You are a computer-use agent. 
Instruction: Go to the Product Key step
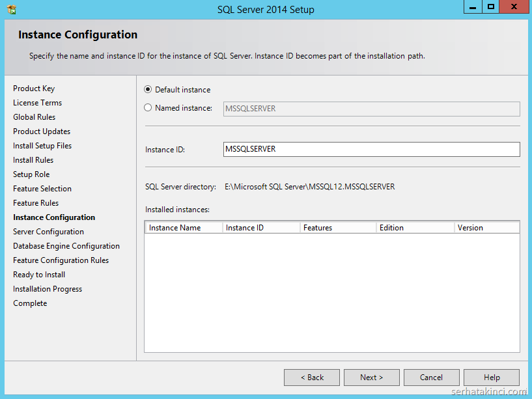coord(34,89)
